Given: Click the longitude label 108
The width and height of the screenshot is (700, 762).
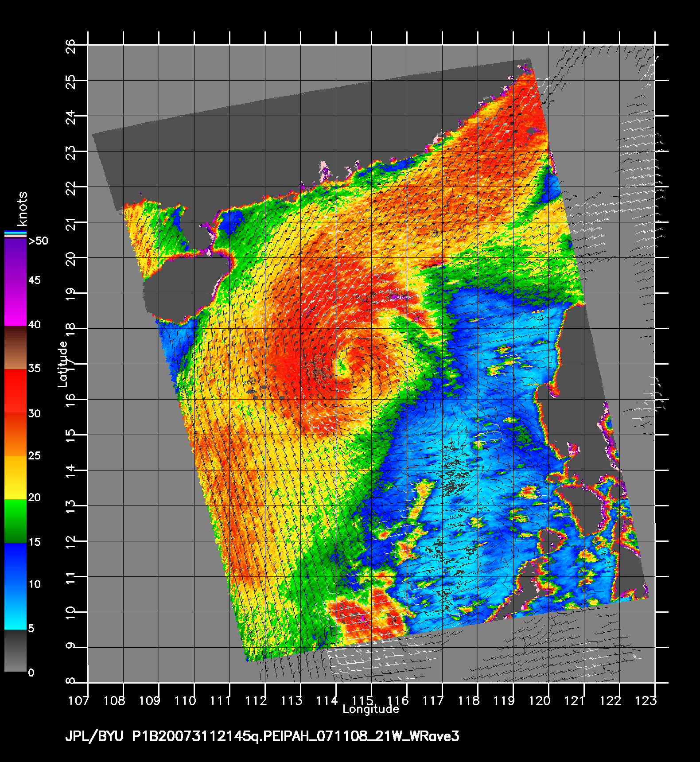Looking at the screenshot, I should click(114, 701).
